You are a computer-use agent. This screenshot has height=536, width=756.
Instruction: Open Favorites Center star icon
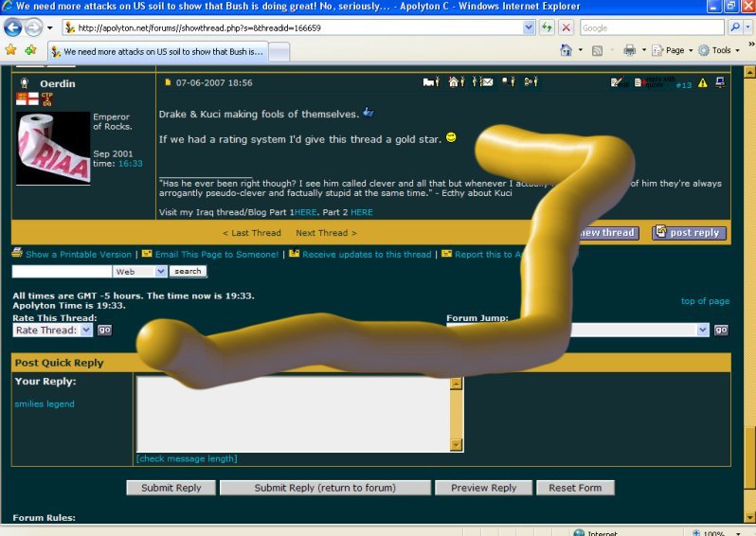10,50
